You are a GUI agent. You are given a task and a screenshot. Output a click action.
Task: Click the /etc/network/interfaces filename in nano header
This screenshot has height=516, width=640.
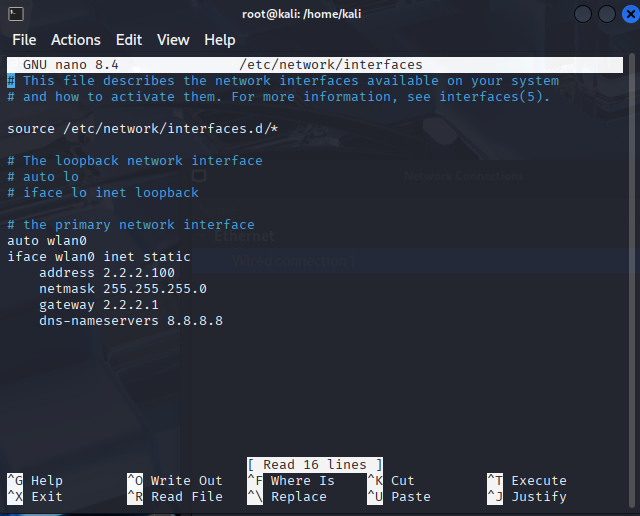330,65
